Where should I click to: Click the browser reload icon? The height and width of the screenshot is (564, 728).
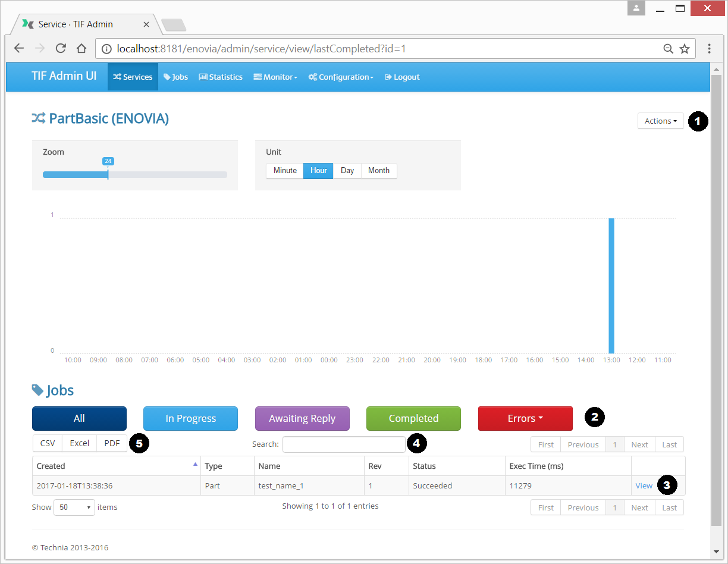[x=61, y=49]
